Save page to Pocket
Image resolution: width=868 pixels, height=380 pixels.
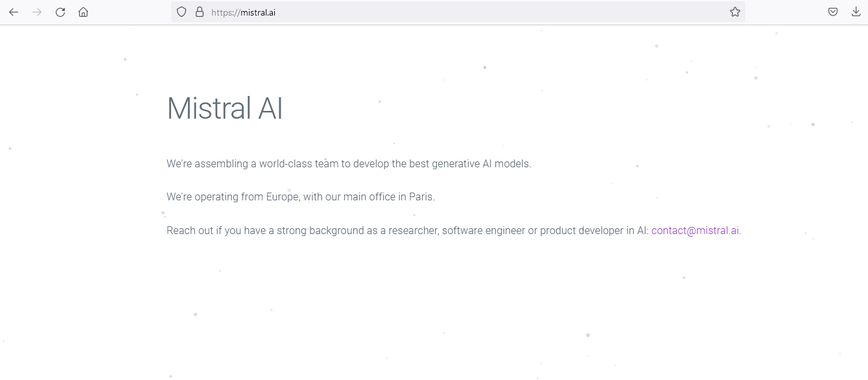[x=833, y=12]
